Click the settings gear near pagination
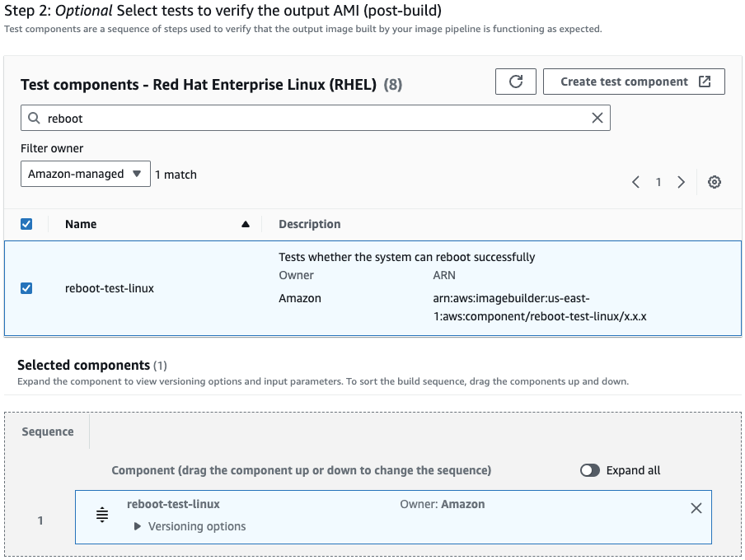This screenshot has width=745, height=560. (714, 181)
